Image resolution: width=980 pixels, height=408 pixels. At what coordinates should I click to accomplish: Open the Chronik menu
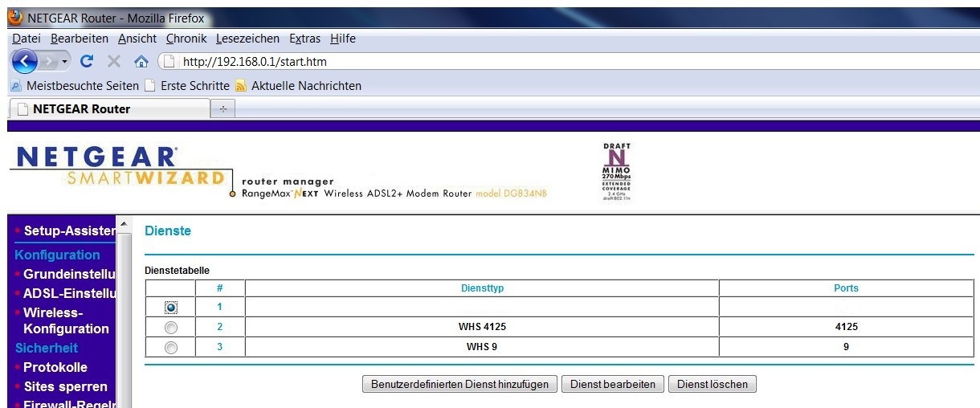(186, 39)
